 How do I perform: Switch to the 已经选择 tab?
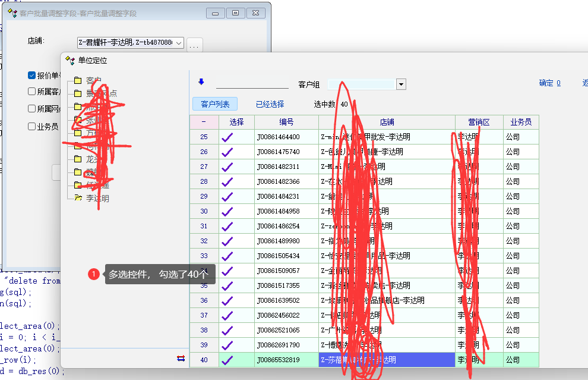click(x=270, y=104)
